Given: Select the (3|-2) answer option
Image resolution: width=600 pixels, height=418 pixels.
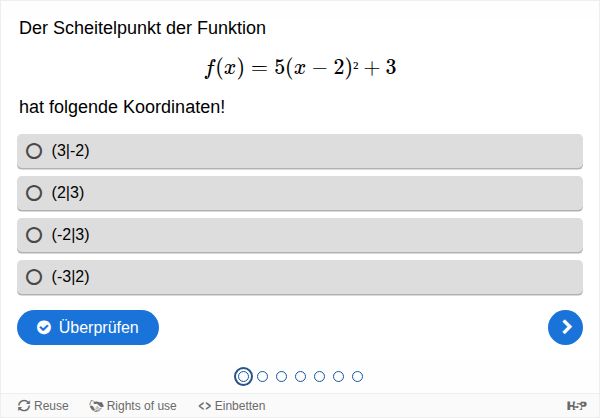Looking at the screenshot, I should click(34, 151).
